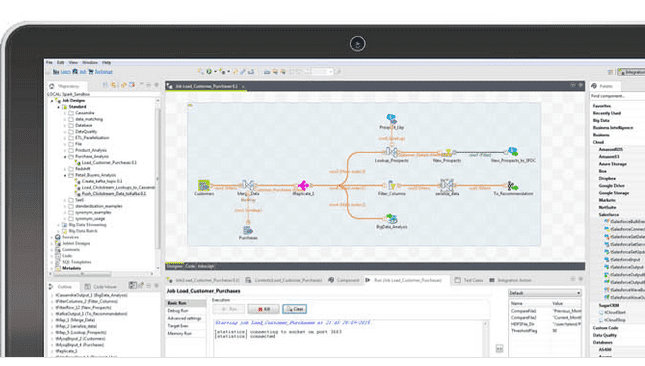This screenshot has width=645, height=366.
Task: Click the To_Recommendation component icon
Action: tap(512, 185)
